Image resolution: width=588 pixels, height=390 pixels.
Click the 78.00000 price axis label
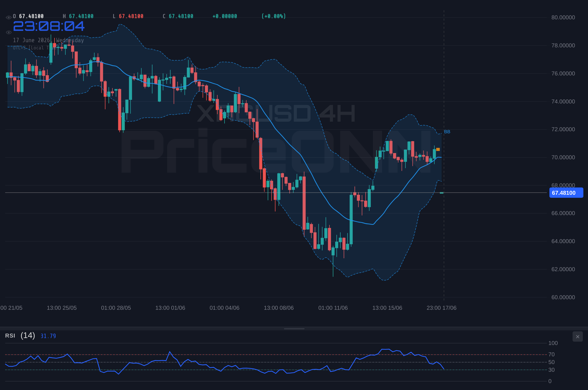[563, 46]
